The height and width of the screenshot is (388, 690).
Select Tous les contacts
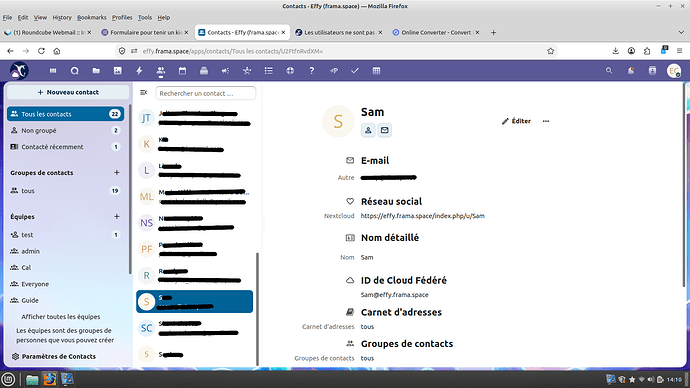66,114
